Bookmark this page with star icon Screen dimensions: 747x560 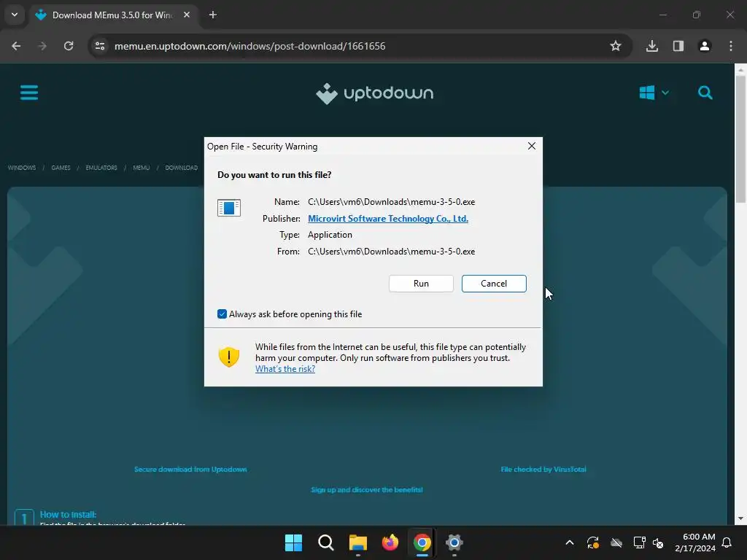(x=616, y=46)
